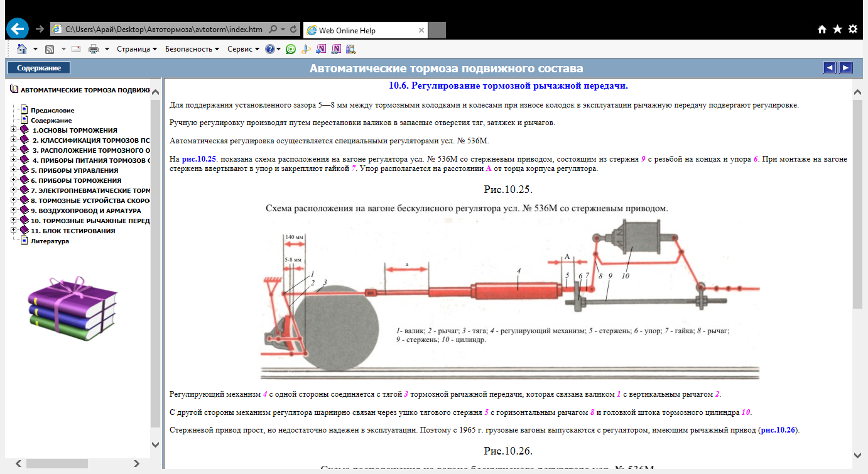
Task: Go to next topic with right arrow button
Action: [846, 68]
